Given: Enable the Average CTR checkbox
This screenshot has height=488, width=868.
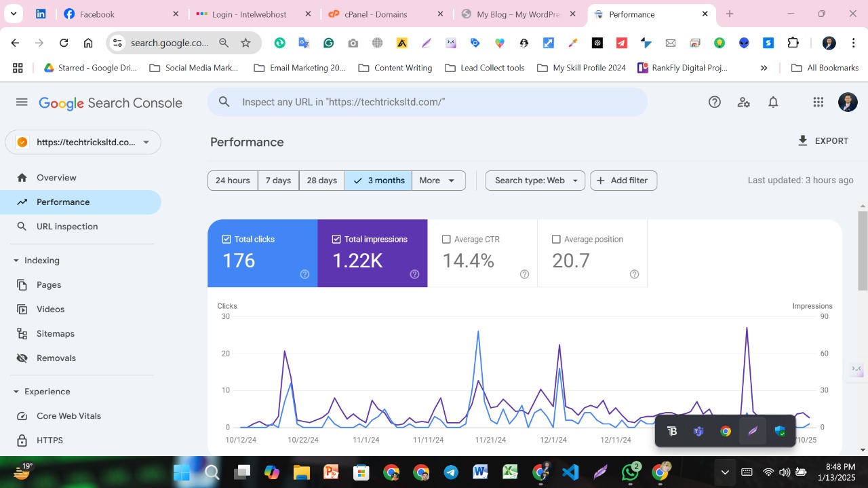Looking at the screenshot, I should click(x=446, y=239).
